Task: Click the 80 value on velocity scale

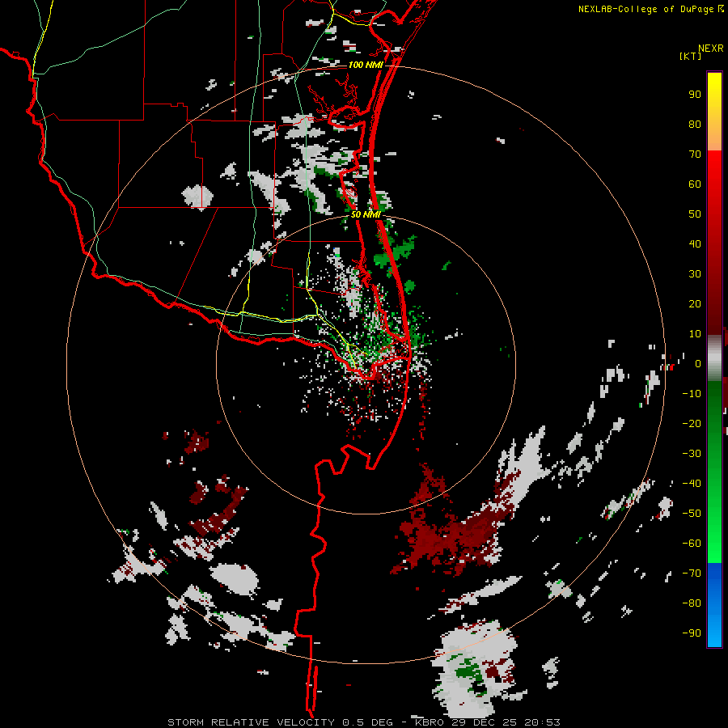Action: [x=695, y=124]
